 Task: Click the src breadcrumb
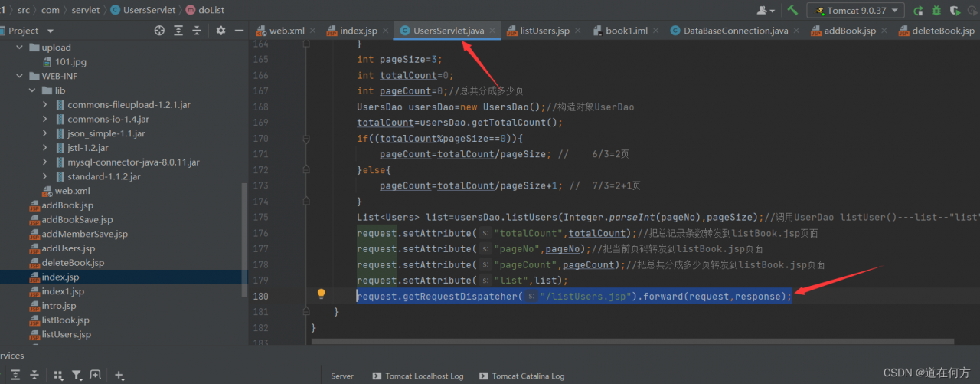(23, 11)
